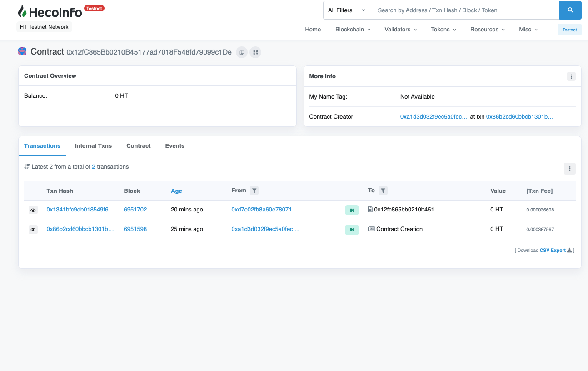
Task: Toggle the Txn Fee column header
Action: (539, 191)
